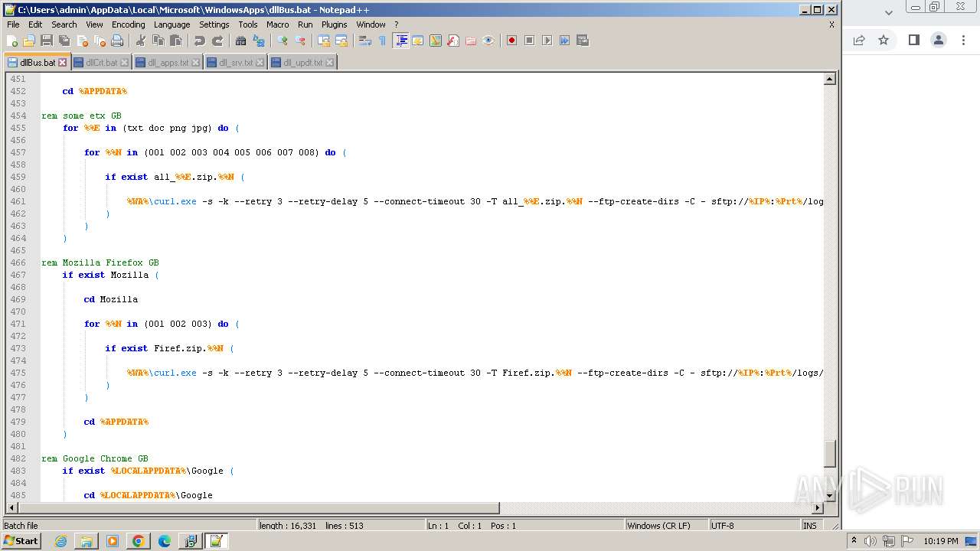
Task: Open the Edit menu
Action: click(35, 24)
